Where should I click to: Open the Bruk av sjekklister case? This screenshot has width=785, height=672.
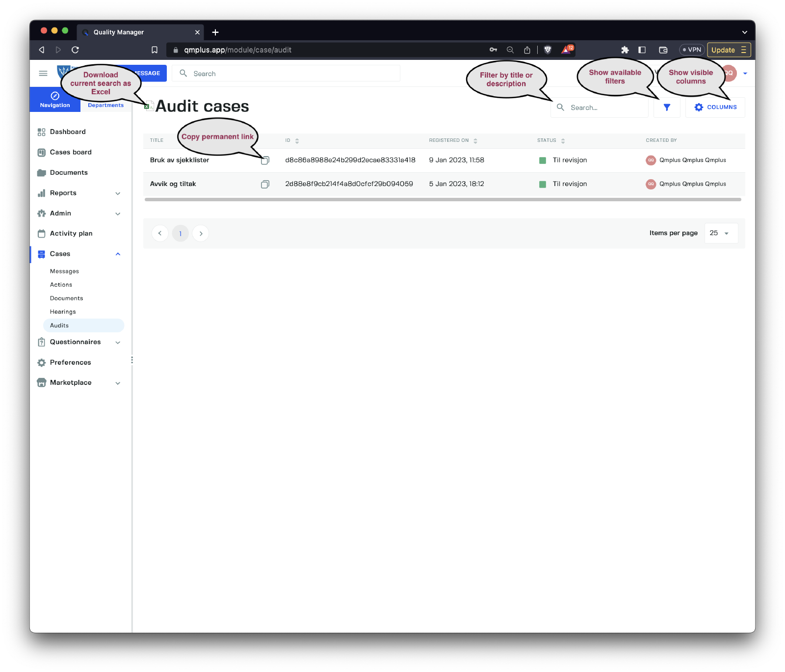tap(180, 160)
